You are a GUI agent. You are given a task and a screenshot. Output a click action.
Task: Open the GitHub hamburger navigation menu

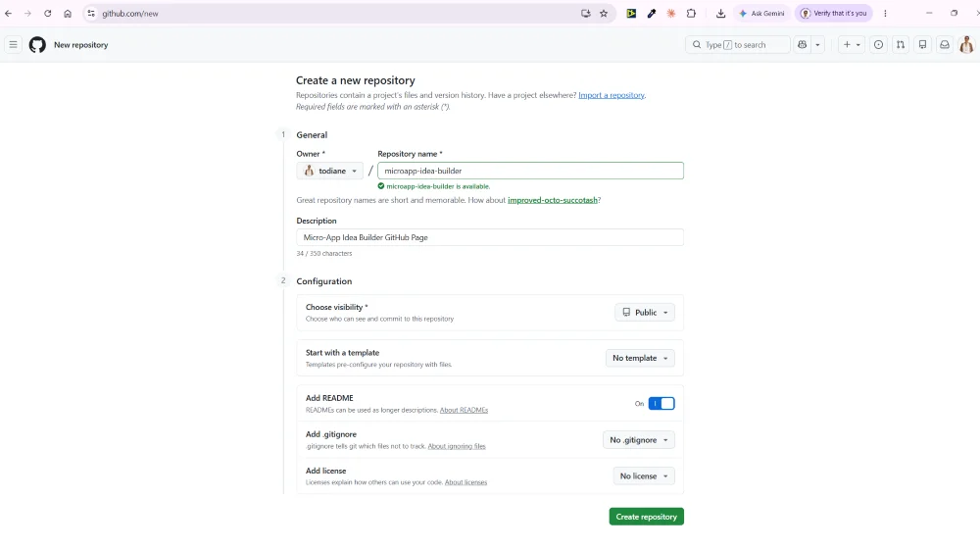point(13,44)
